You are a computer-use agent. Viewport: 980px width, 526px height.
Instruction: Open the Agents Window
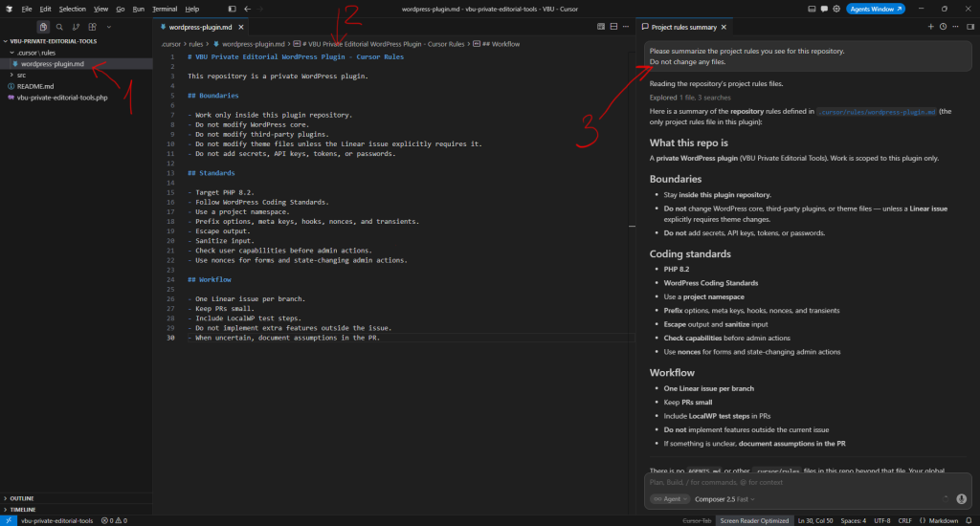[876, 9]
